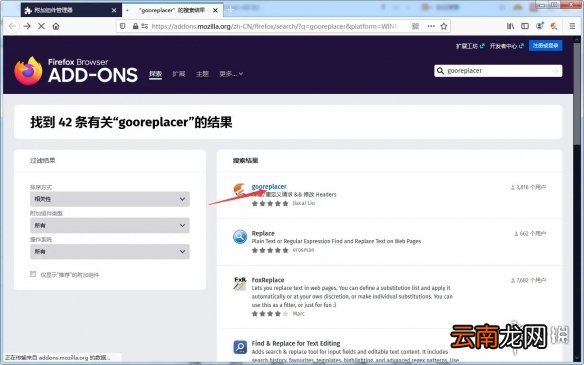Go to the 探索 section
This screenshot has width=584, height=365.
[x=155, y=74]
